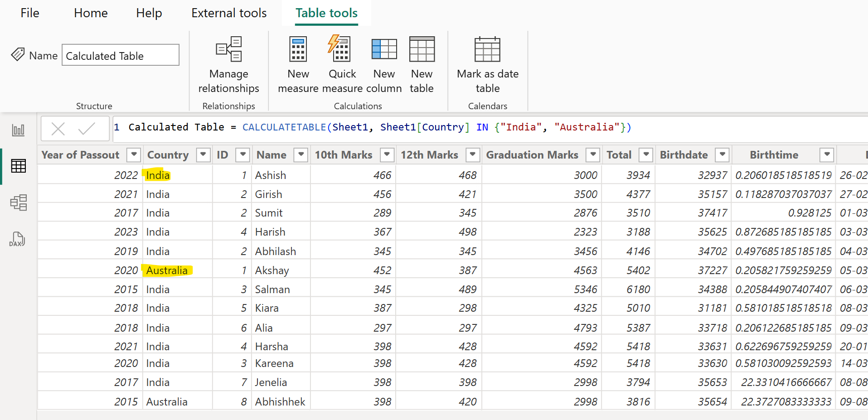Viewport: 868px width, 420px height.
Task: Click inside the table Name input field
Action: (x=120, y=55)
